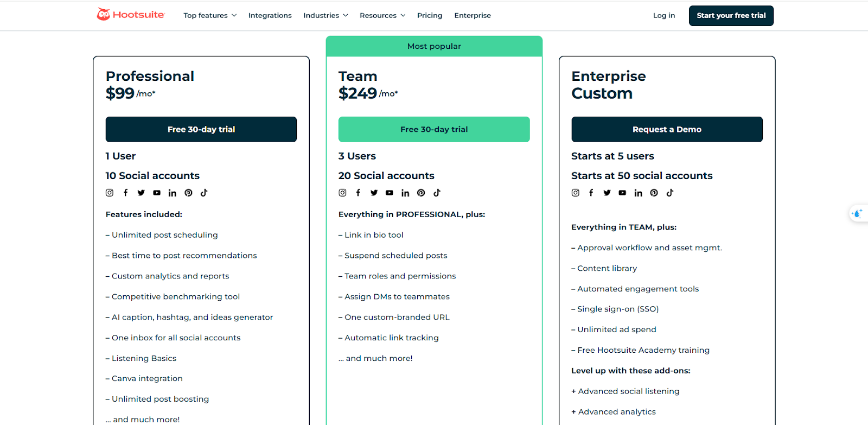Click the Most popular banner

tap(434, 46)
